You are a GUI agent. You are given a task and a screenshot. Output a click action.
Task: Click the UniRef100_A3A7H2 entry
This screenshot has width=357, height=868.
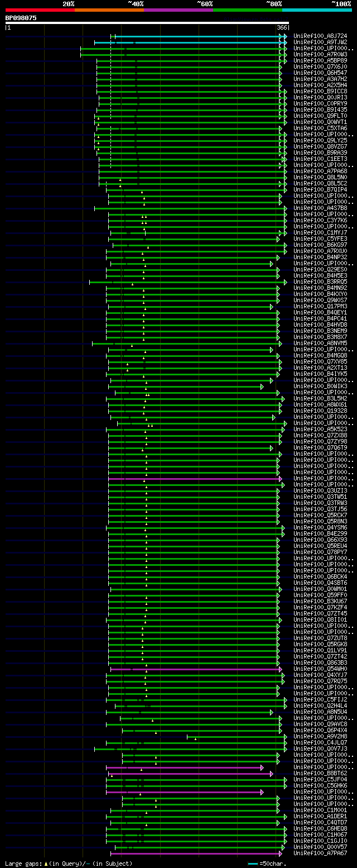coord(320,79)
